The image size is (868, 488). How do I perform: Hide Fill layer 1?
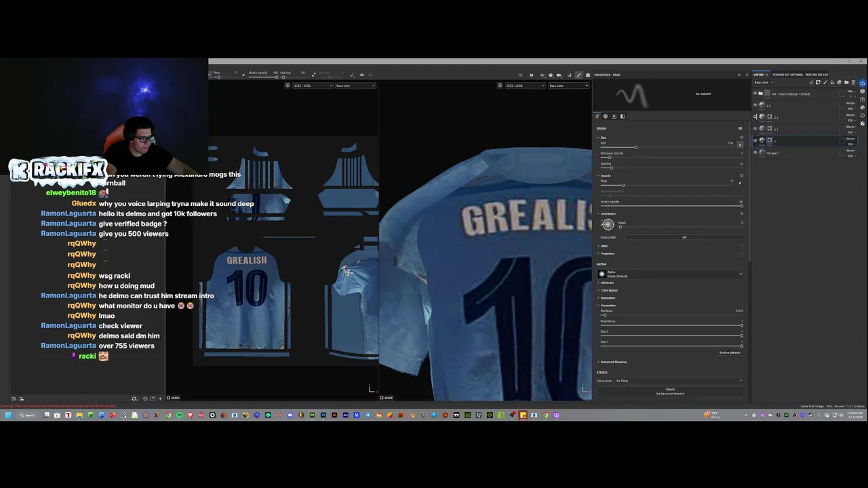pyautogui.click(x=755, y=152)
